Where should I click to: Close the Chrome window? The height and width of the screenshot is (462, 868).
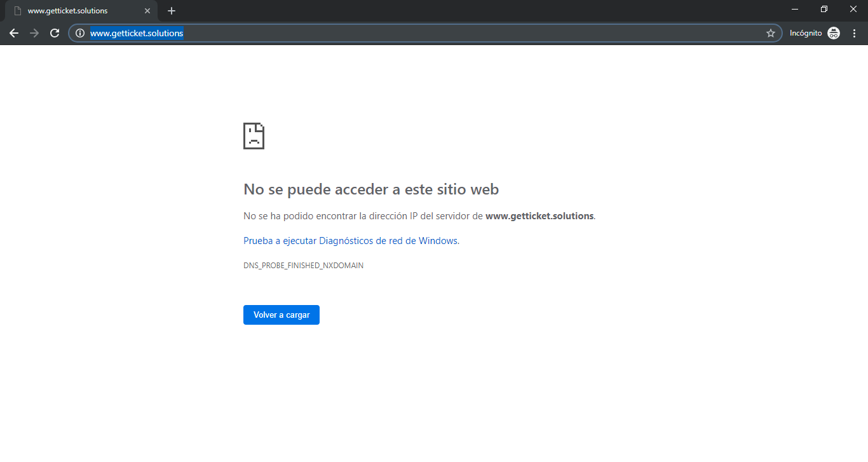point(853,9)
